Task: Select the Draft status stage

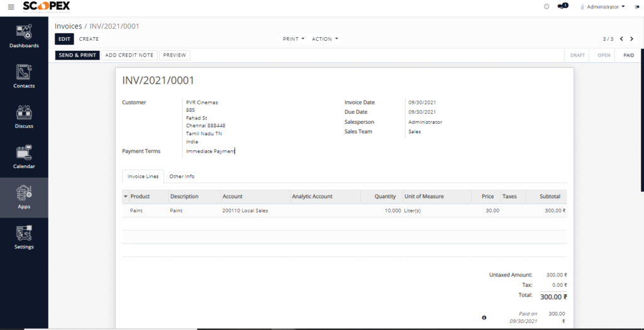Action: coord(577,55)
